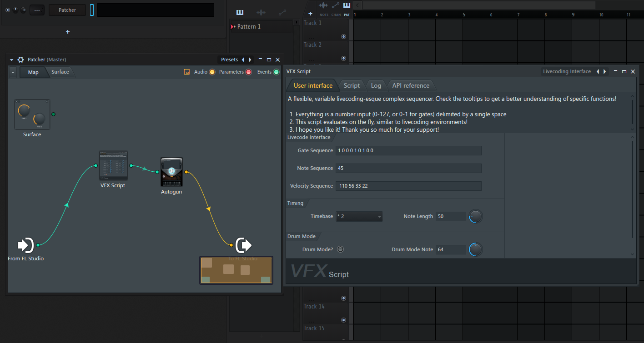The width and height of the screenshot is (644, 343).
Task: Open the Log tab
Action: tap(376, 85)
